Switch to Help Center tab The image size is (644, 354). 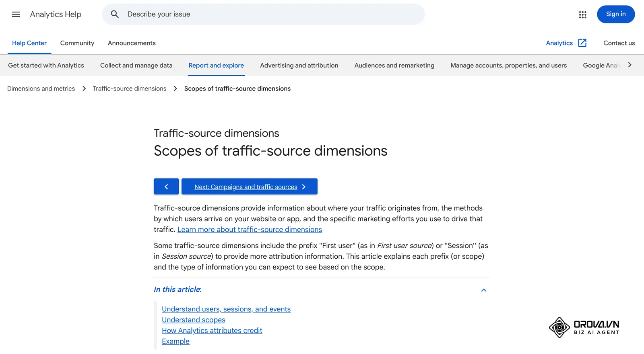(x=29, y=43)
